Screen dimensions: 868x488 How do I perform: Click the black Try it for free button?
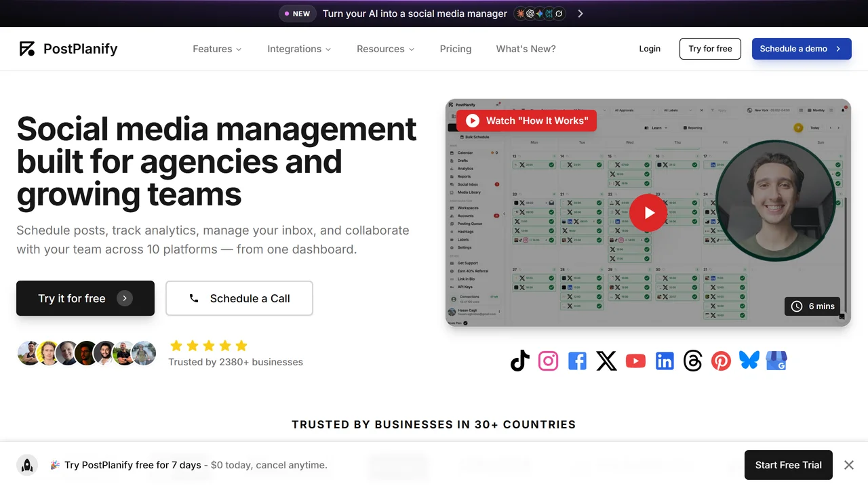coord(85,298)
